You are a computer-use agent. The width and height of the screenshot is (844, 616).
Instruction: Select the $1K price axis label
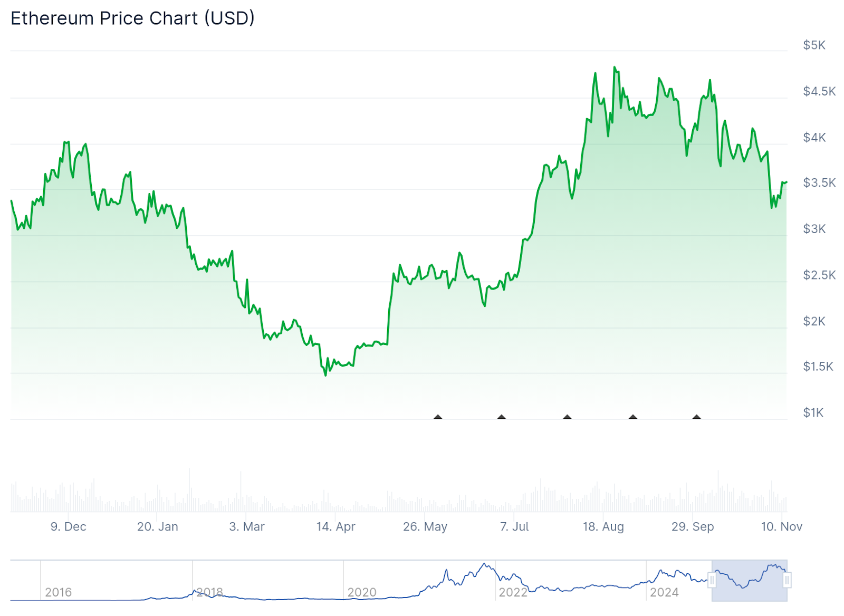tap(813, 412)
